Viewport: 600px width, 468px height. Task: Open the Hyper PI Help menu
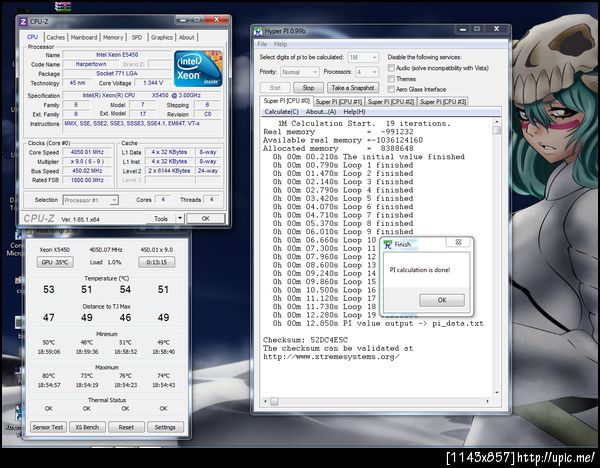pos(280,44)
